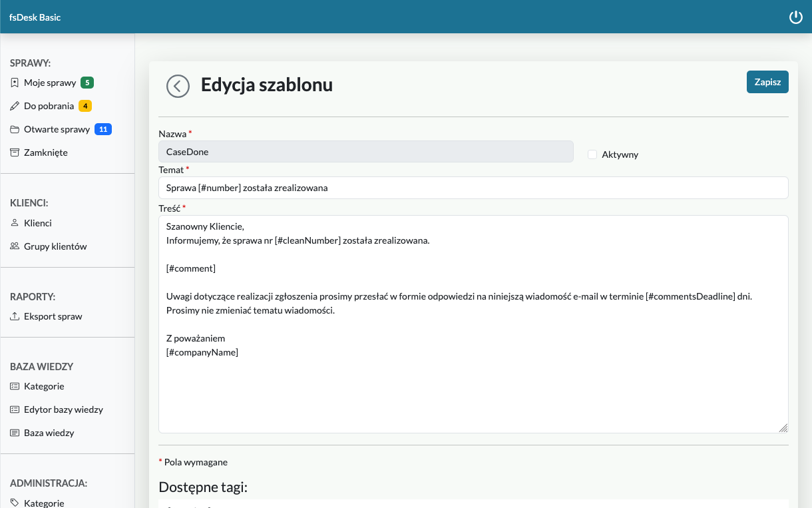
Task: Click the Temat subject input field
Action: tap(473, 188)
